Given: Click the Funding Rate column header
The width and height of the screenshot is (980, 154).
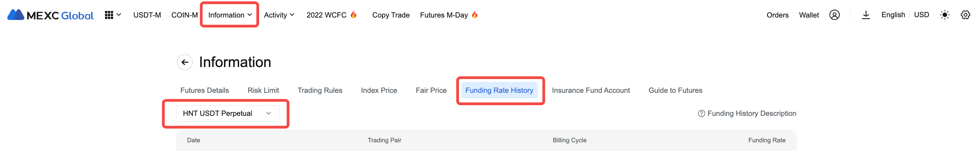Looking at the screenshot, I should tap(767, 140).
